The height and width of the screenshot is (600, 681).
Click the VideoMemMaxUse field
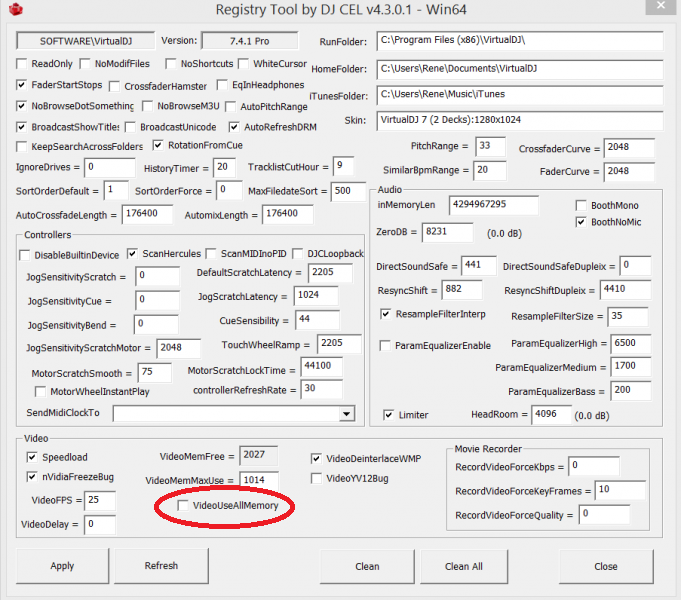point(259,481)
